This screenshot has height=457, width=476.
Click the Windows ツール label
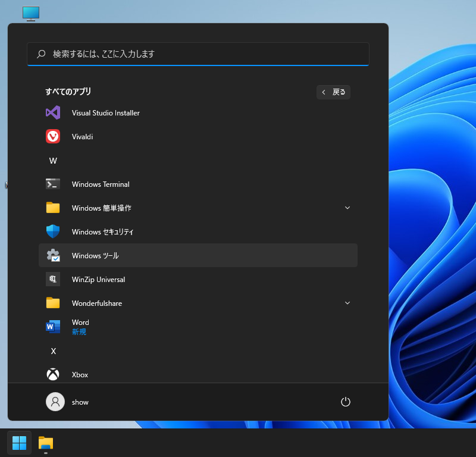point(95,256)
